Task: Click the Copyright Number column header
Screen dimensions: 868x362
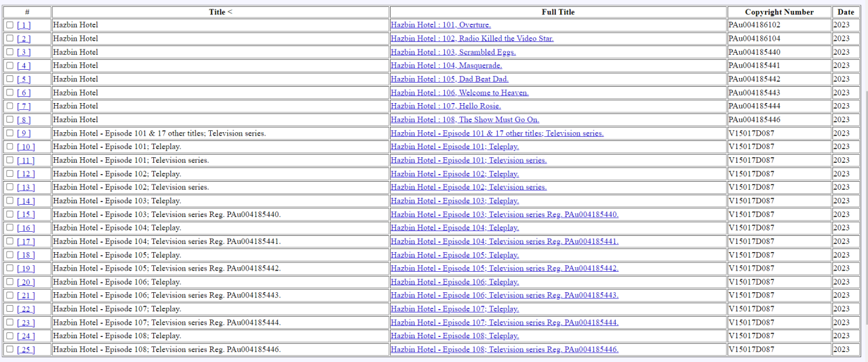Action: (x=779, y=12)
